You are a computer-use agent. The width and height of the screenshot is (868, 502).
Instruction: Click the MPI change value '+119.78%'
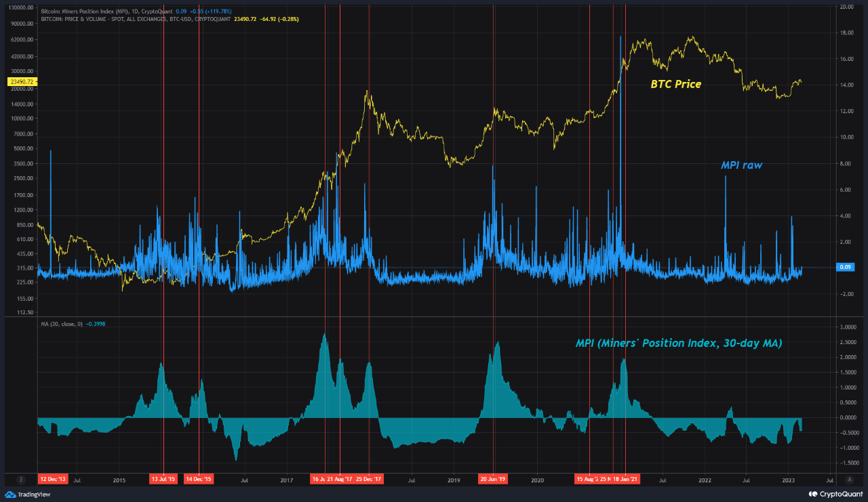click(x=218, y=12)
